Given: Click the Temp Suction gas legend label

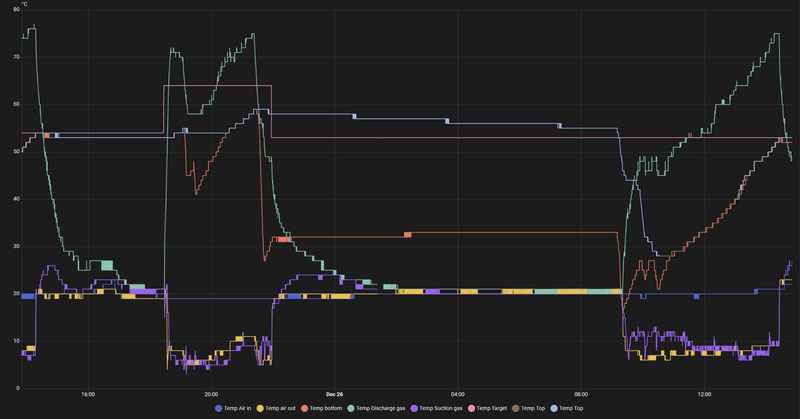Looking at the screenshot, I should coord(441,408).
